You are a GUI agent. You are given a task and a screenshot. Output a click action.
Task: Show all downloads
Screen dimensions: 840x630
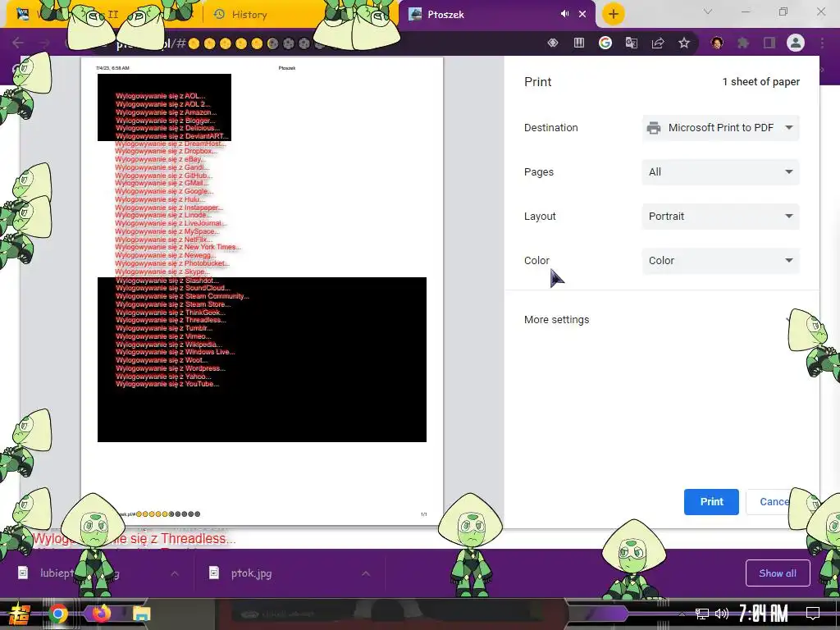coord(778,573)
